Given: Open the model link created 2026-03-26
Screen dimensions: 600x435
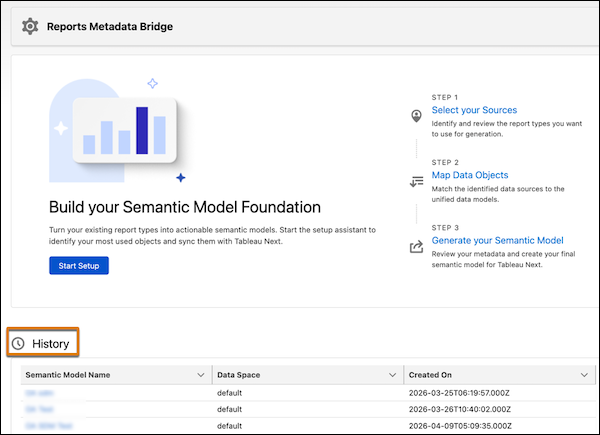Looking at the screenshot, I should point(39,409).
